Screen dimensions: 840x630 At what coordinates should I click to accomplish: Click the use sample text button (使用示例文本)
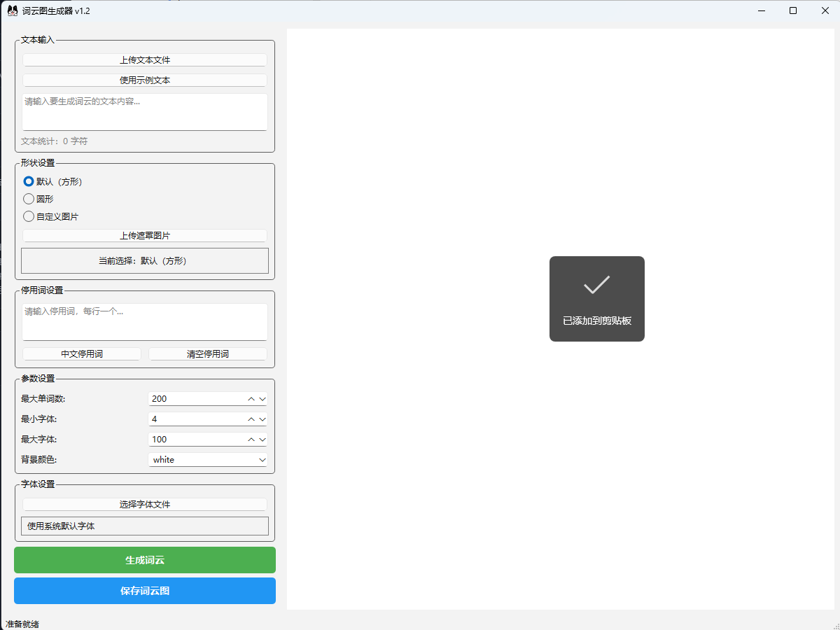pos(145,80)
